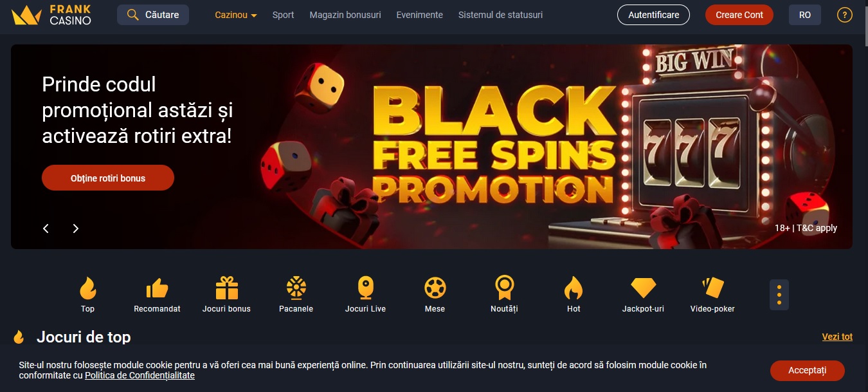Screen dimensions: 868x392
Task: Go to the Sport section
Action: tap(283, 15)
